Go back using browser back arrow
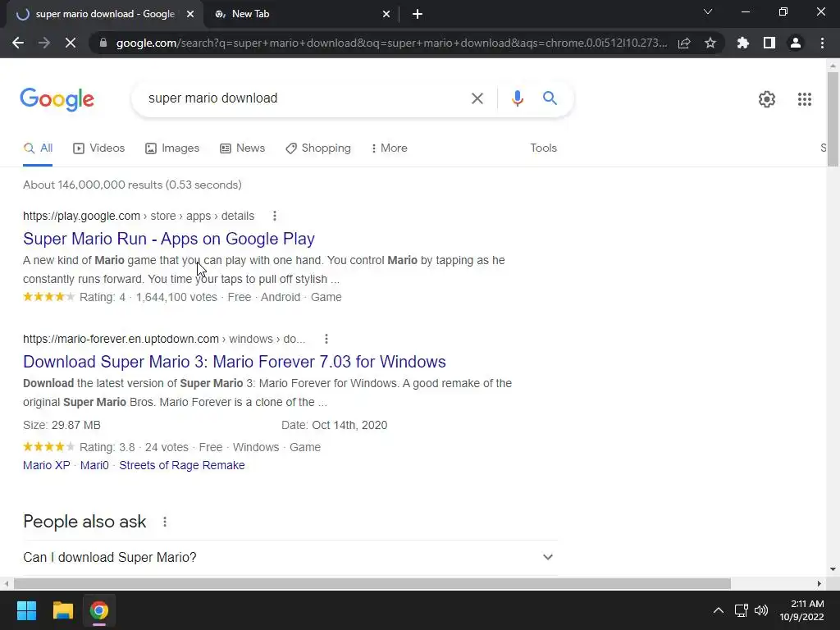Image resolution: width=840 pixels, height=630 pixels. tap(18, 43)
